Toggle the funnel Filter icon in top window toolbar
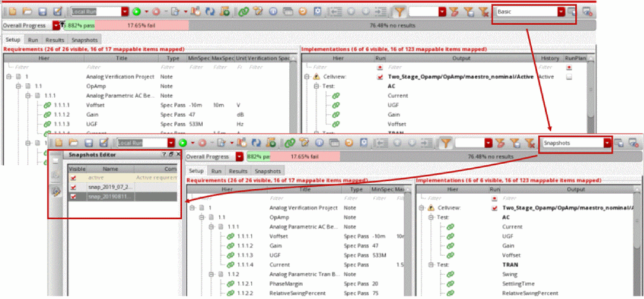The image size is (644, 299). point(399,12)
